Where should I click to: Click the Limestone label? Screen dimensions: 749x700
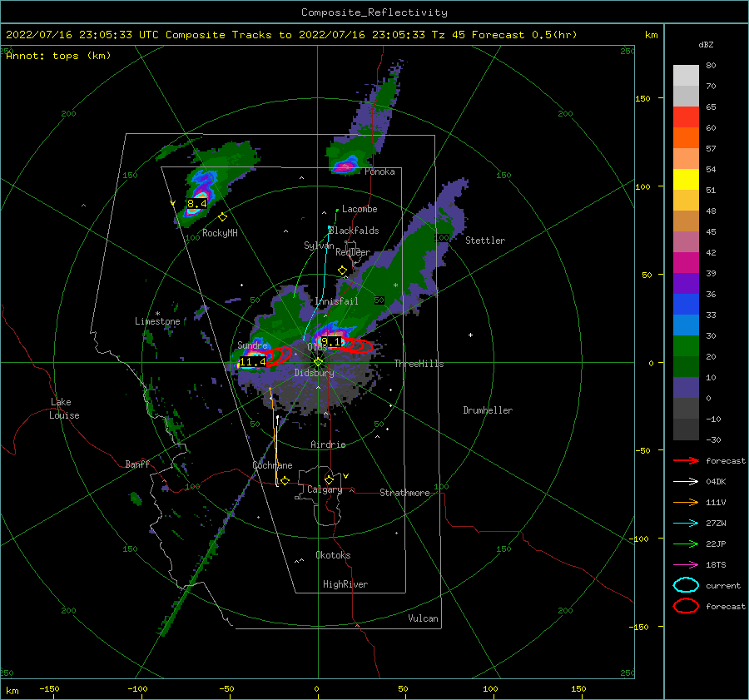(x=157, y=321)
